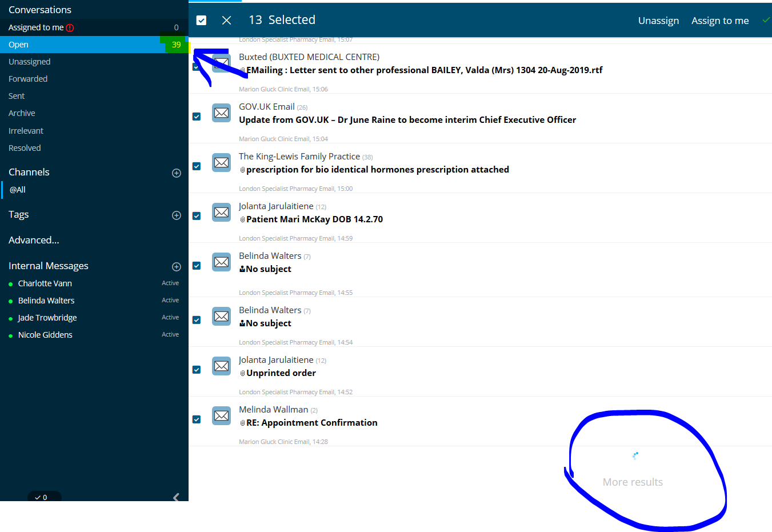Image resolution: width=772 pixels, height=532 pixels.
Task: Click envelope icon for GOV.UK Email
Action: pos(222,113)
